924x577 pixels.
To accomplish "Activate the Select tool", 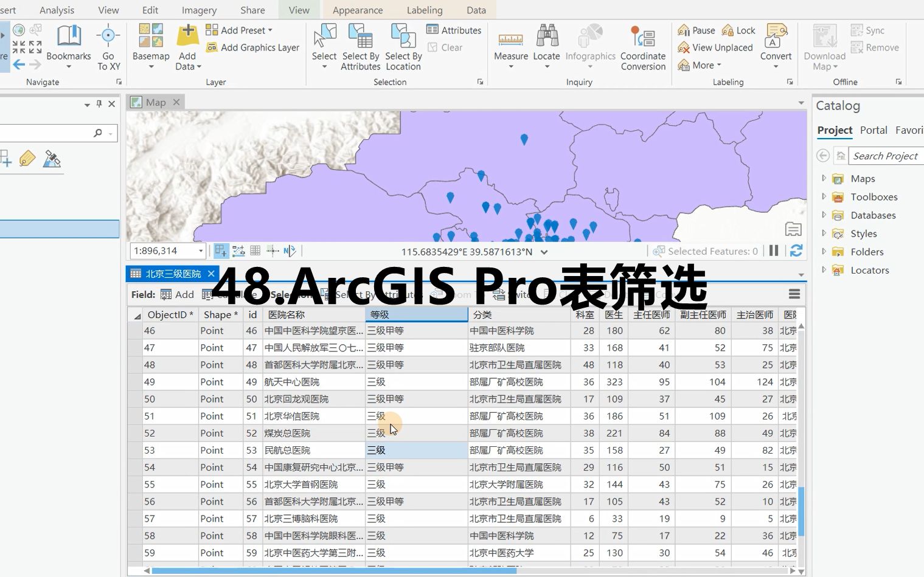I will (324, 46).
